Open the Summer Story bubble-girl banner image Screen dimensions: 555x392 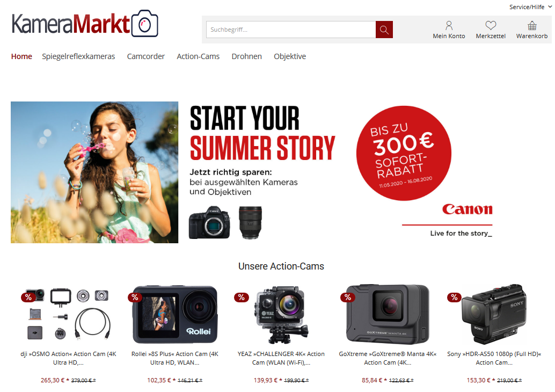pos(94,172)
